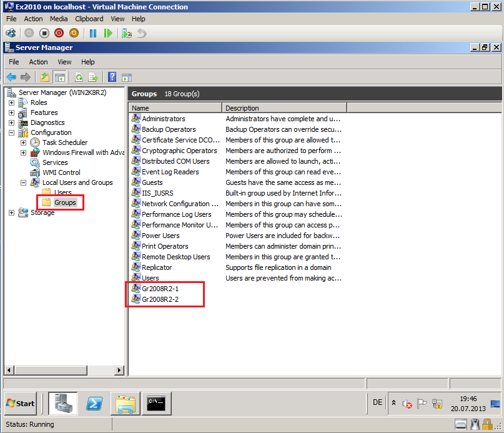Select WMI Control in the tree
Image resolution: width=504 pixels, height=433 pixels.
point(61,172)
